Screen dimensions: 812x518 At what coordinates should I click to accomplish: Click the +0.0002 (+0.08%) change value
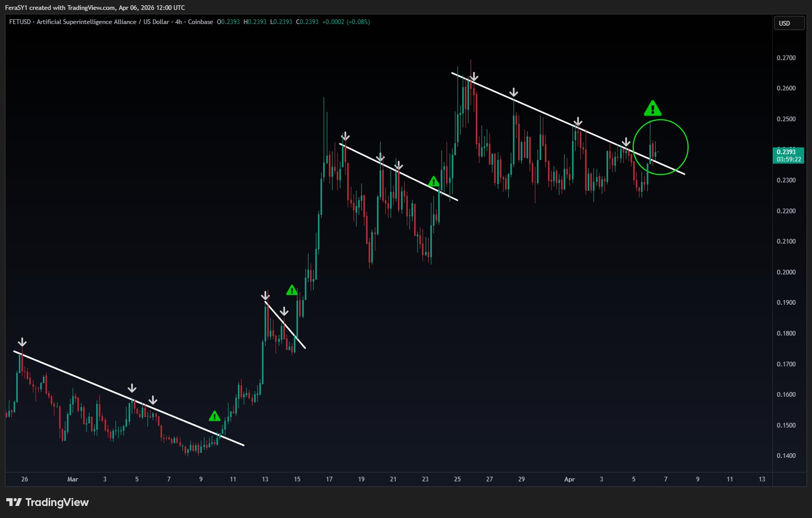click(346, 22)
